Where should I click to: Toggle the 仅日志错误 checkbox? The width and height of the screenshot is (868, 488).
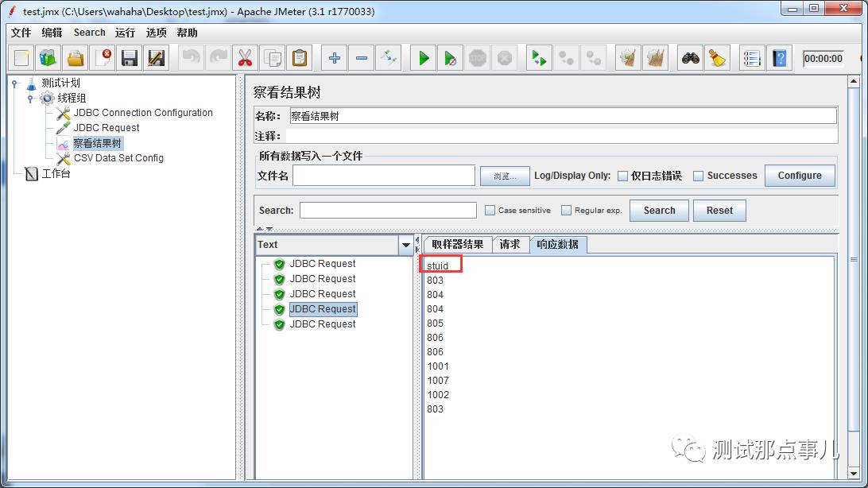pos(622,176)
